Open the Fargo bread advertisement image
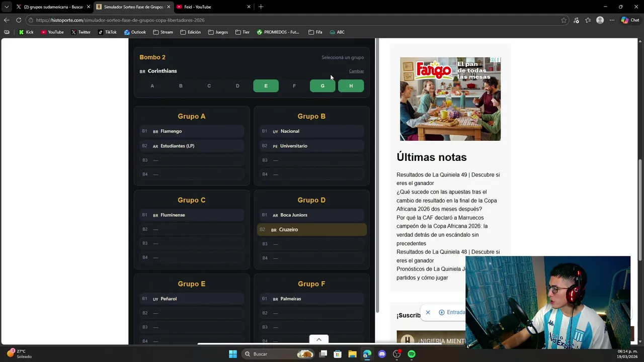This screenshot has height=362, width=644. (450, 99)
